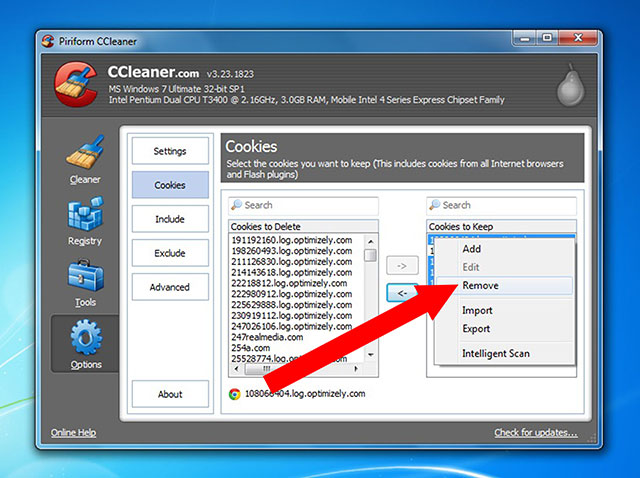Click the Cookies to Keep column header
This screenshot has height=478, width=640.
[502, 227]
